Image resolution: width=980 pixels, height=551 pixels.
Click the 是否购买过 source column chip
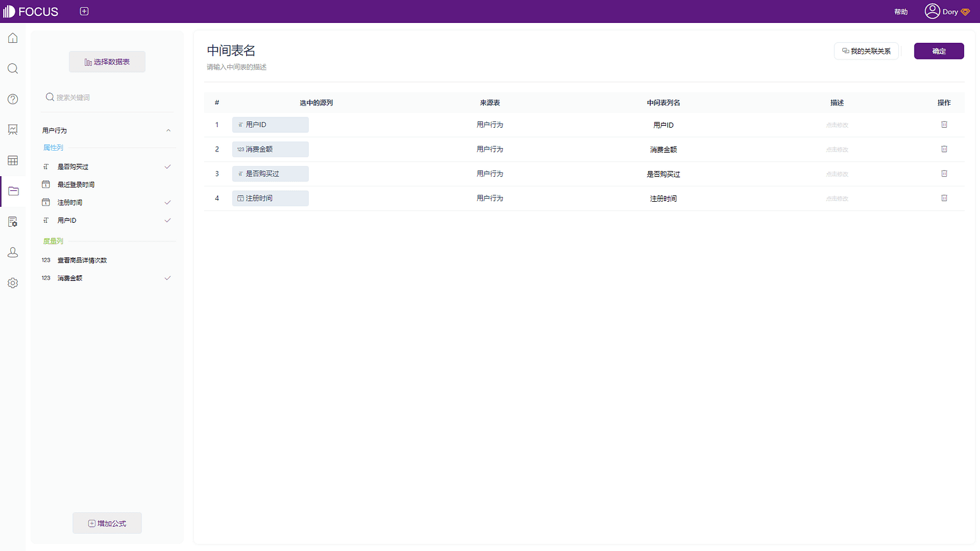(271, 174)
